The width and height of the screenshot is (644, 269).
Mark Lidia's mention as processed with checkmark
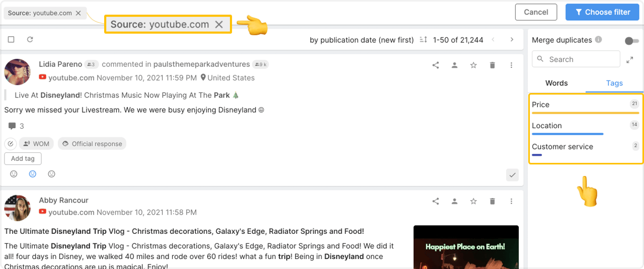(512, 175)
